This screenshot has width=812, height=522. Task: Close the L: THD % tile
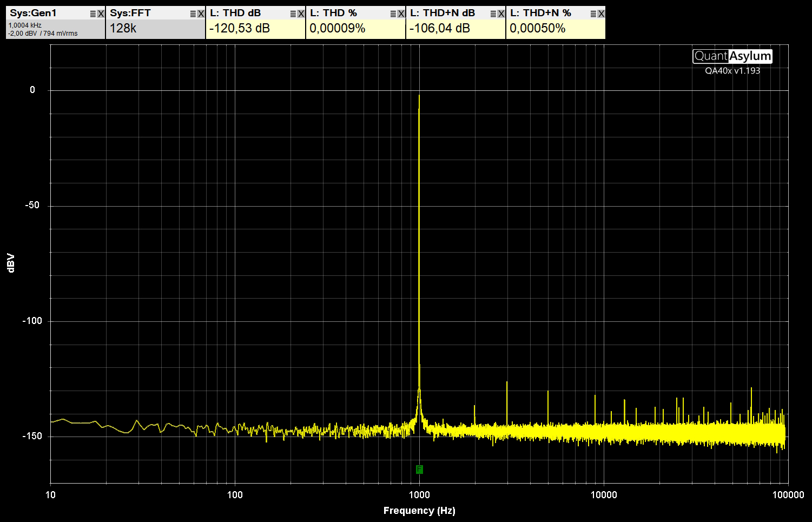click(x=401, y=14)
